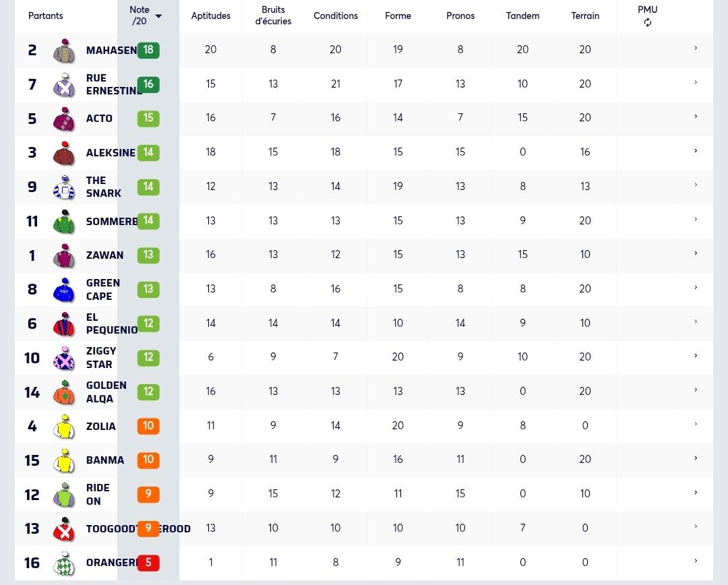Click Toogoodtobegood's red cross silk icon

pos(64,529)
